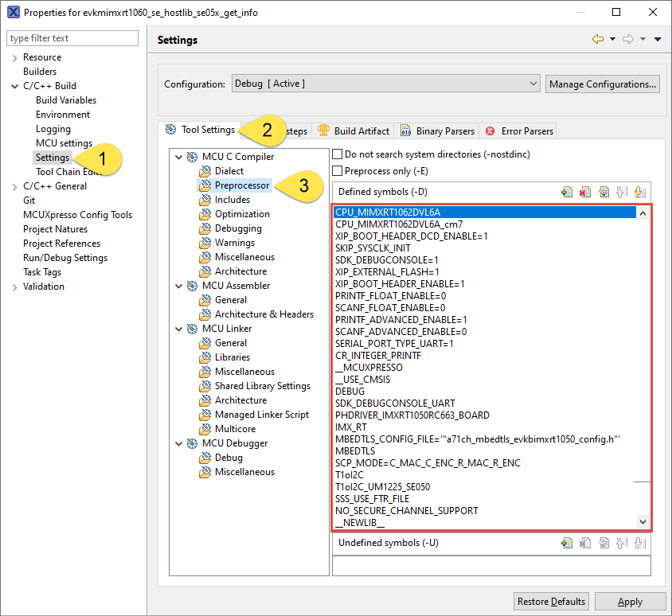The width and height of the screenshot is (672, 616).
Task: Edit the selected defined symbol
Action: (604, 192)
